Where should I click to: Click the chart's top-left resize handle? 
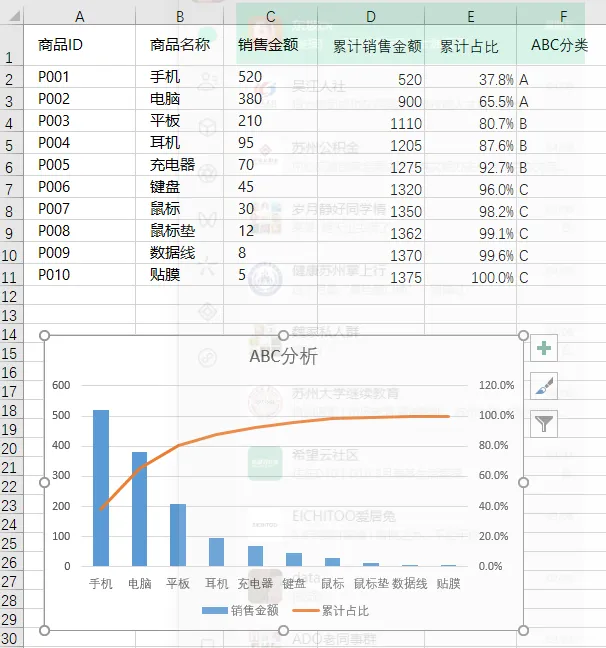44,336
